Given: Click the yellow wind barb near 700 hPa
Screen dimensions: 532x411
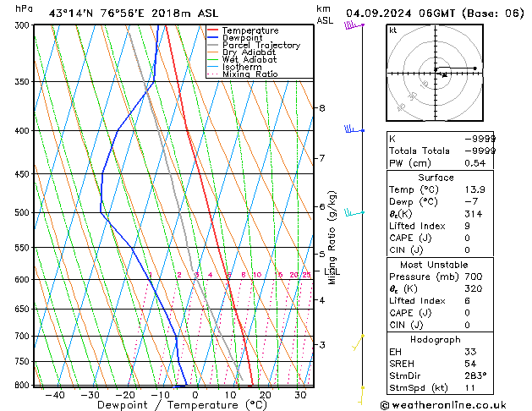Looking at the screenshot, I should tap(359, 341).
